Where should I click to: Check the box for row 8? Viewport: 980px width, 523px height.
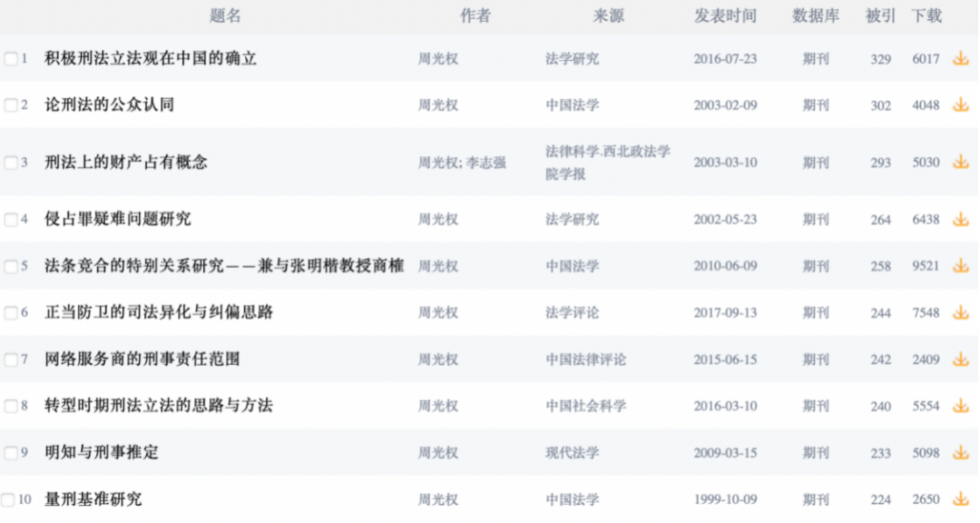(x=11, y=406)
